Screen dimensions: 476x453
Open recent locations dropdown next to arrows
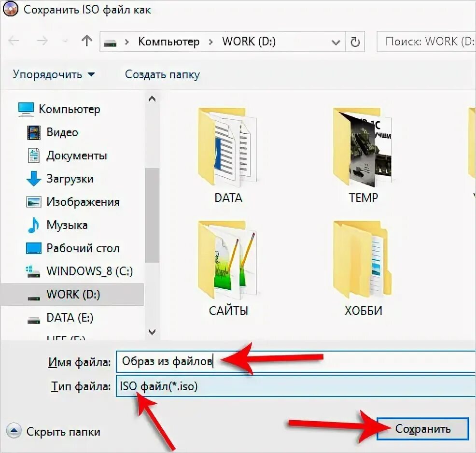(x=65, y=41)
